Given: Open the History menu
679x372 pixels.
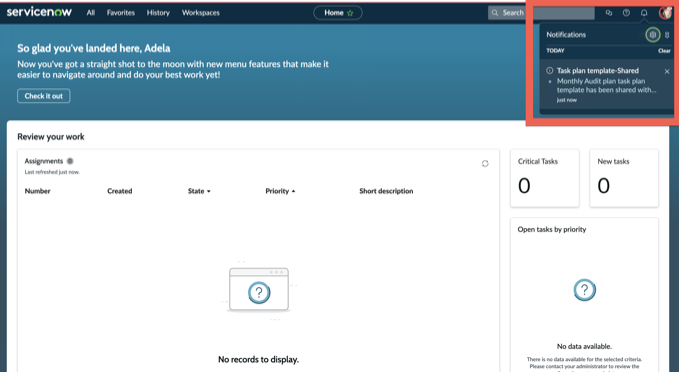Looking at the screenshot, I should (x=158, y=13).
